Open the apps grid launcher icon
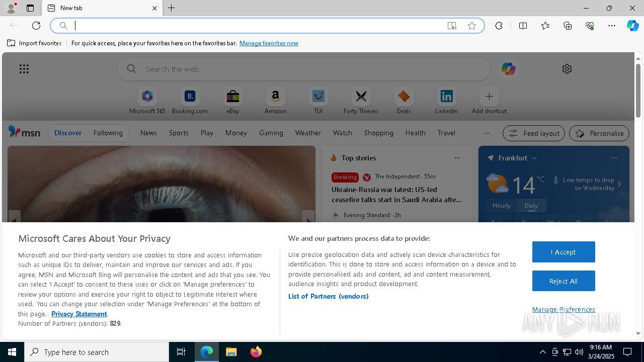This screenshot has height=362, width=644. pos(24,69)
